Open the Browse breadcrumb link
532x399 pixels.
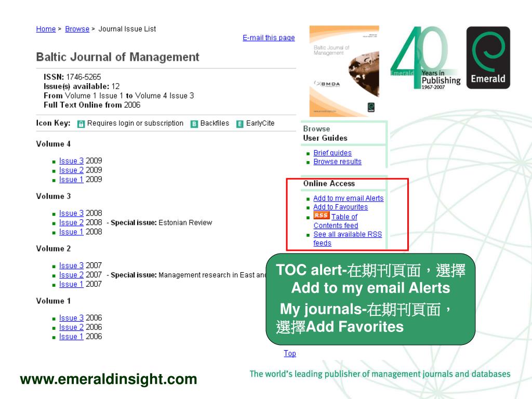tap(77, 29)
